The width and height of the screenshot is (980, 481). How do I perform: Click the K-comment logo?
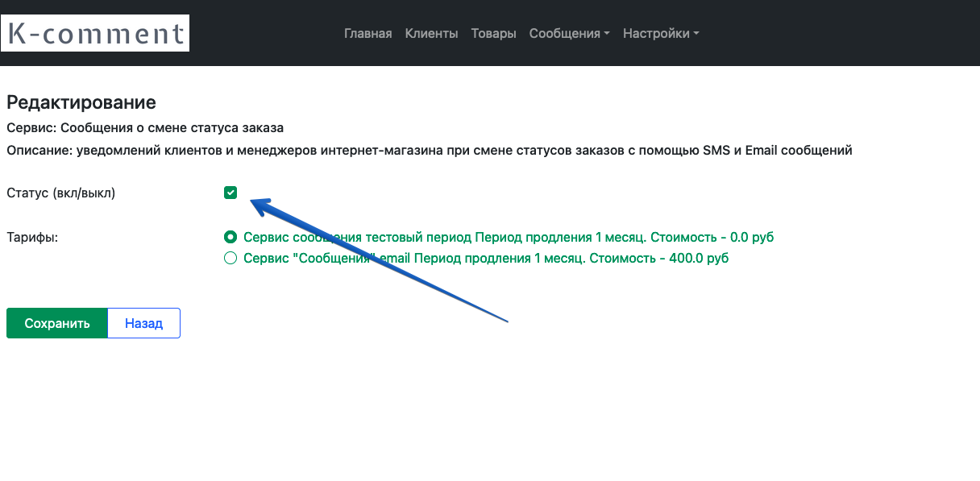(95, 33)
